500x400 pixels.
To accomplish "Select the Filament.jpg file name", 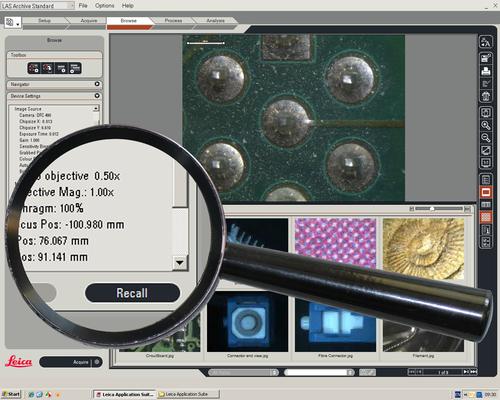I will coord(423,356).
